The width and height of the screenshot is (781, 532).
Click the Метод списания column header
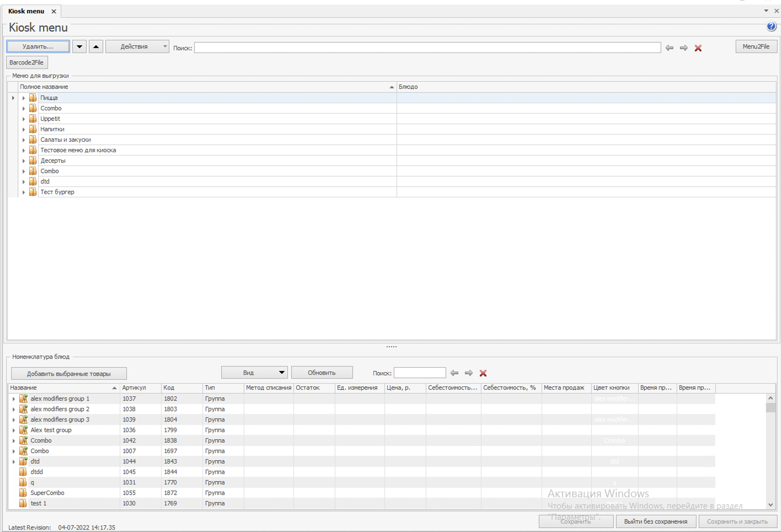click(x=269, y=388)
